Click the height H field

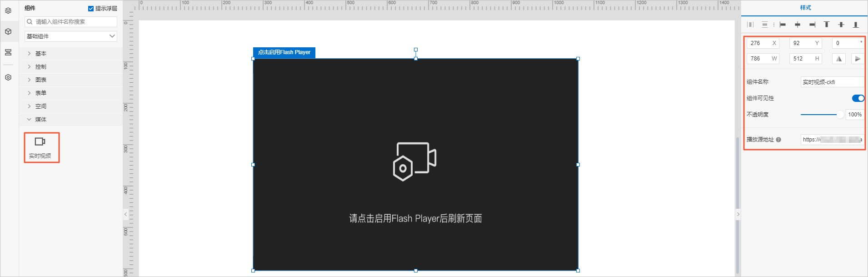coord(806,59)
